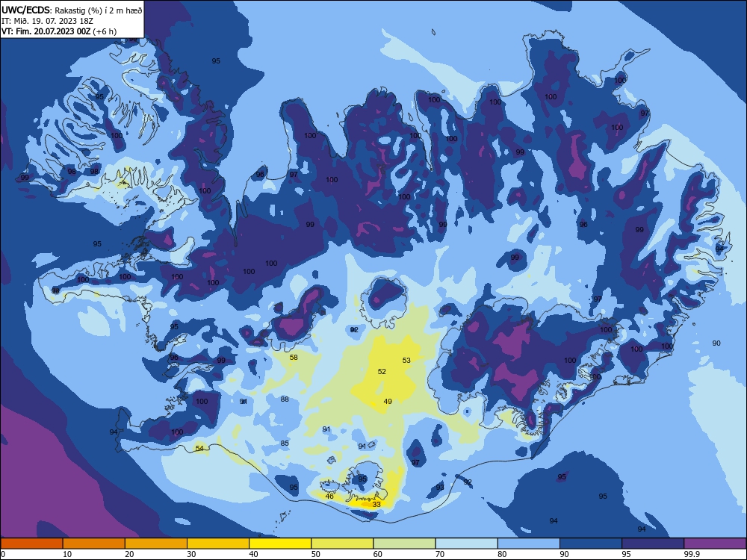Click the '70' legend tick label
Image resolution: width=747 pixels, height=560 pixels.
point(440,554)
